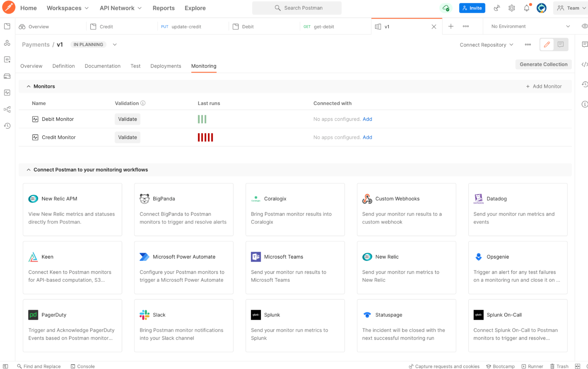Collapse Connect Postman to monitoring workflows section
588x369 pixels.
click(28, 170)
